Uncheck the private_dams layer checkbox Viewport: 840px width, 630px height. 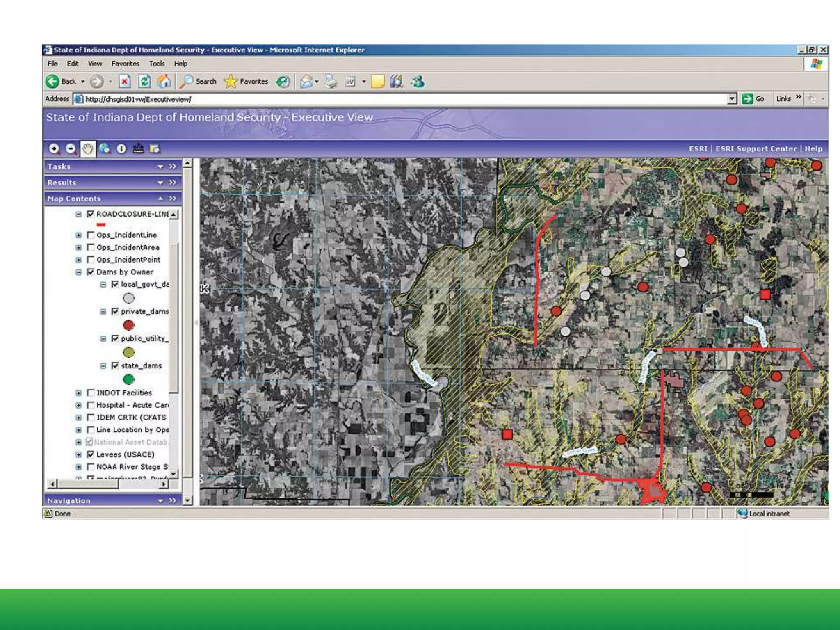click(x=115, y=311)
